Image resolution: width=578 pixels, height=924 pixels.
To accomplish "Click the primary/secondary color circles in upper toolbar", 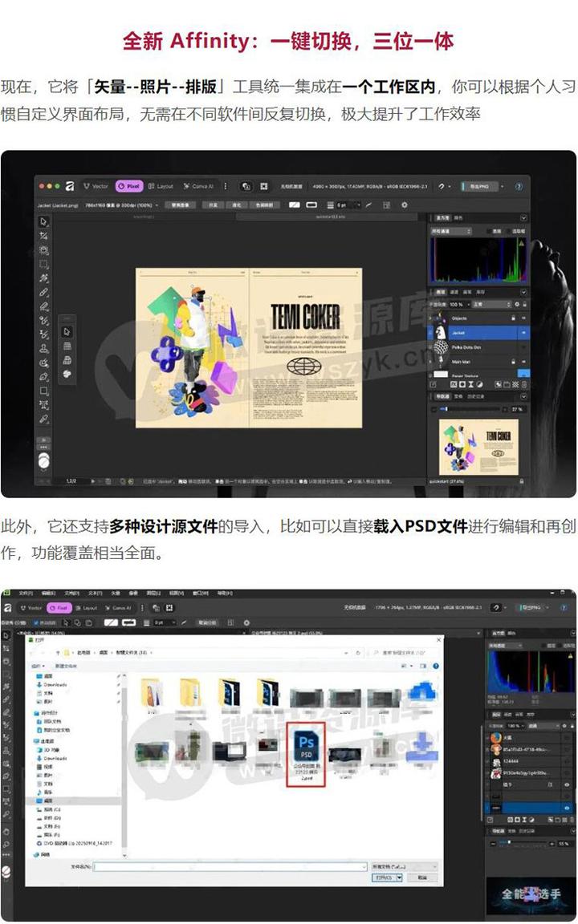I will pos(43,460).
